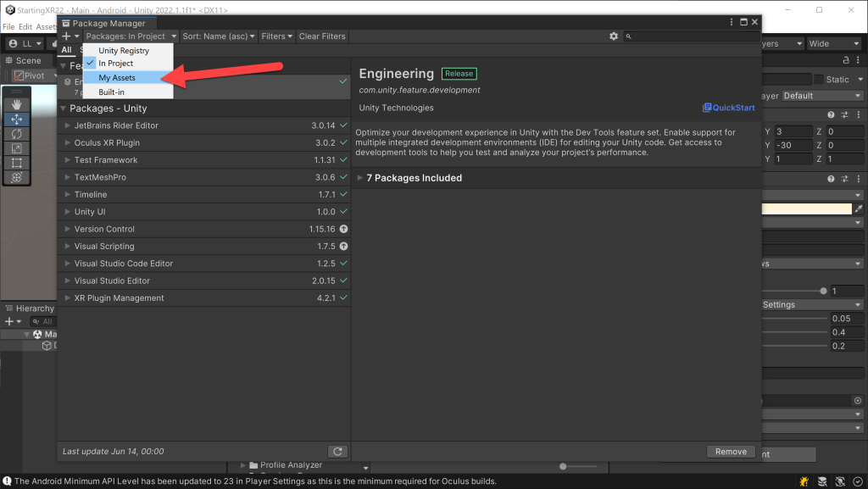
Task: Click the Hierarchy search All field
Action: [42, 321]
